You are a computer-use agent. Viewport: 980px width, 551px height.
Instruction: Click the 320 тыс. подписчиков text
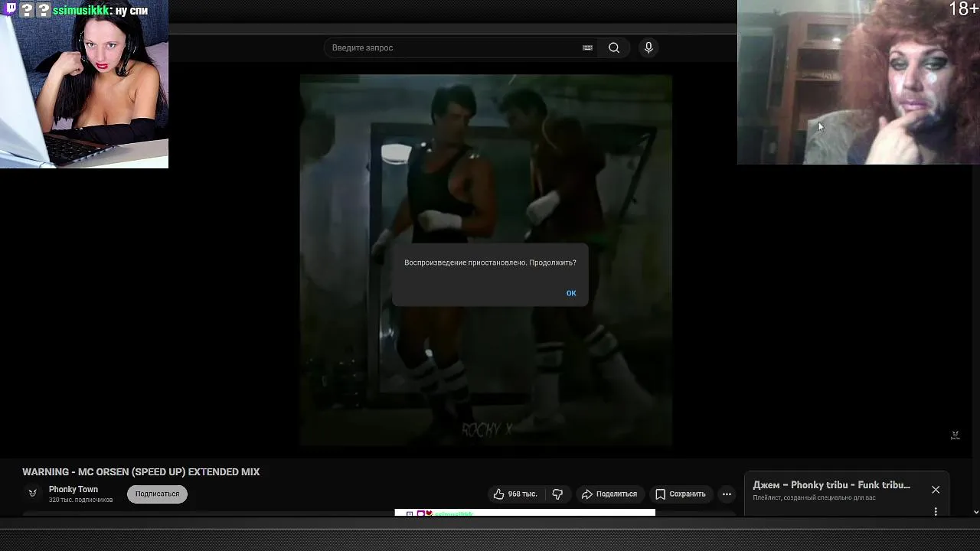tap(80, 500)
